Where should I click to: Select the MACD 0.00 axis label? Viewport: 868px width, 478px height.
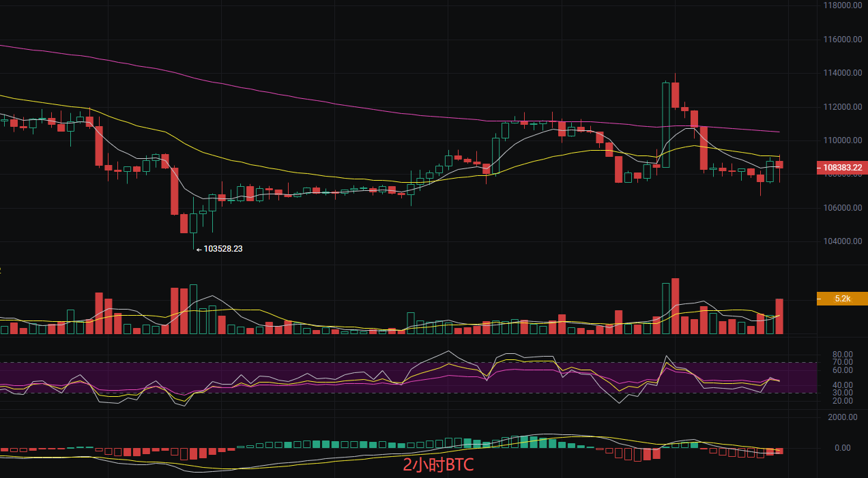pyautogui.click(x=843, y=448)
